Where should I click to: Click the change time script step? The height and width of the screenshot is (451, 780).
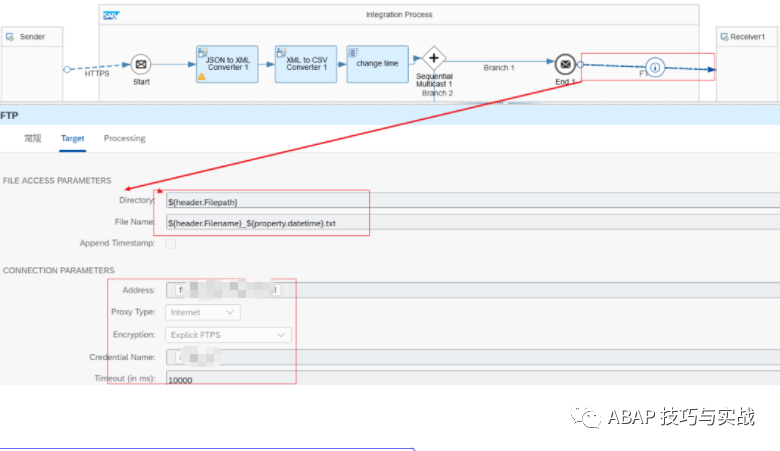(377, 63)
